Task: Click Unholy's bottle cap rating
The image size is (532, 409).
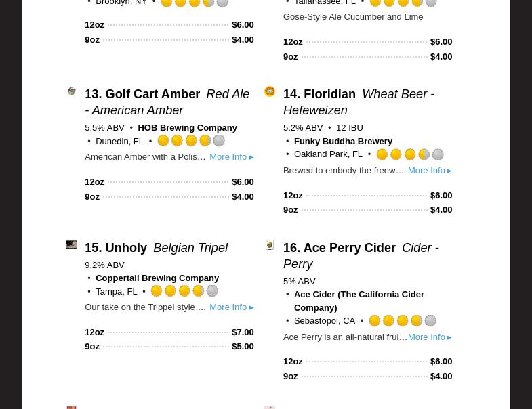Action: coord(184,291)
